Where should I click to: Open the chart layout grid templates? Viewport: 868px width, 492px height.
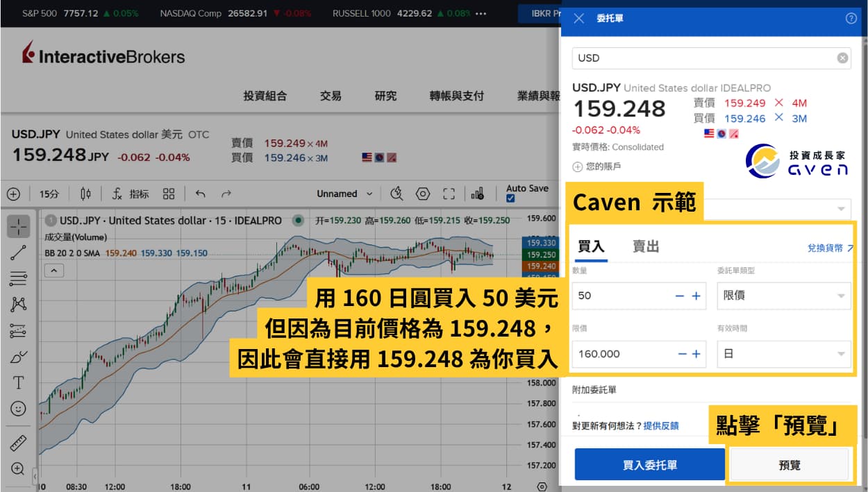[169, 194]
